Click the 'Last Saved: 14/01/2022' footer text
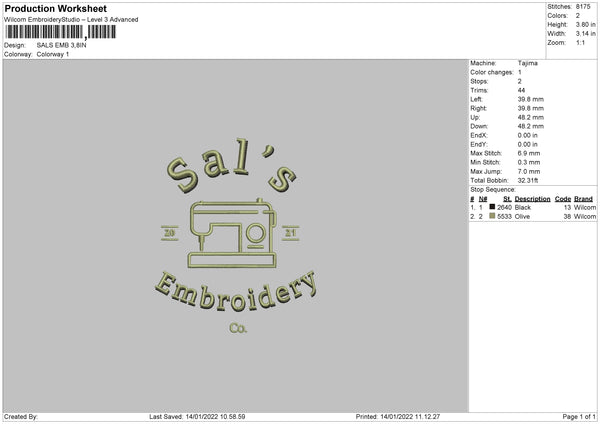The height and width of the screenshot is (424, 600). point(197,416)
